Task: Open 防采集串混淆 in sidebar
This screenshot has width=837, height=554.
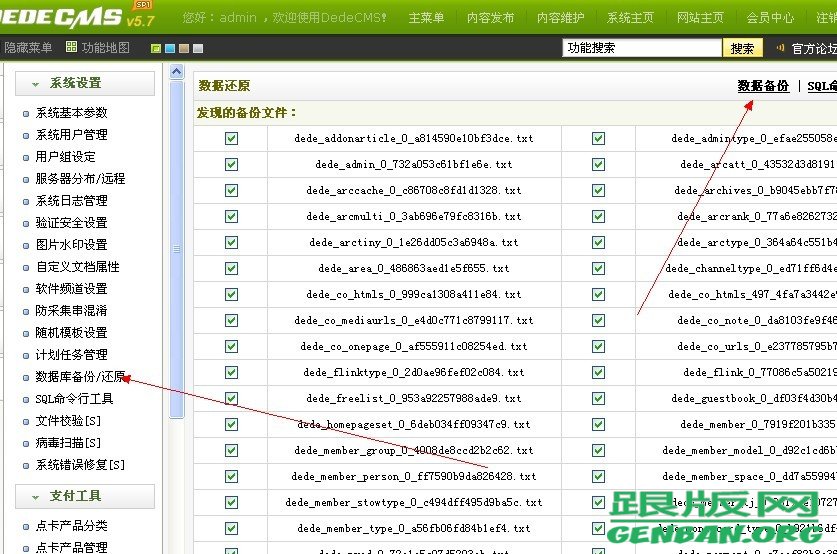Action: 72,311
